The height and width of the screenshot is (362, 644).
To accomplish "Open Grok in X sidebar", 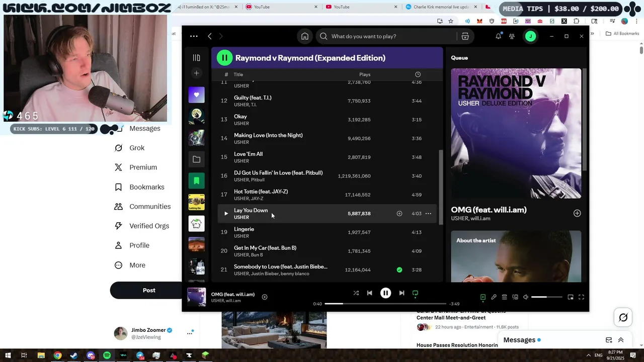I will tap(129, 148).
